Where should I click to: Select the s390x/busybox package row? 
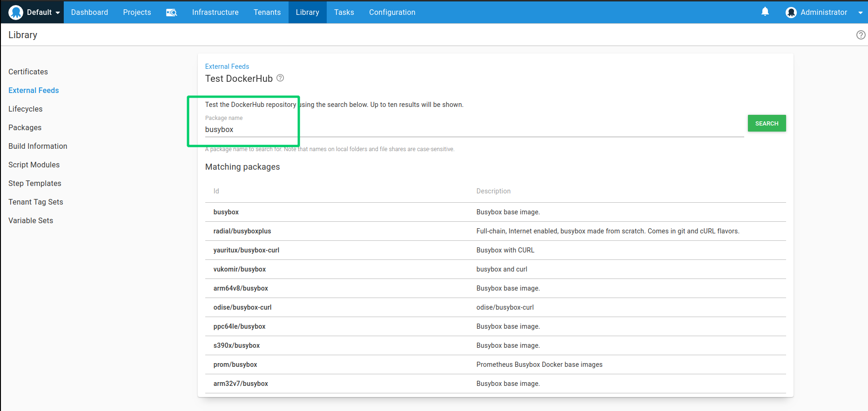(x=495, y=345)
